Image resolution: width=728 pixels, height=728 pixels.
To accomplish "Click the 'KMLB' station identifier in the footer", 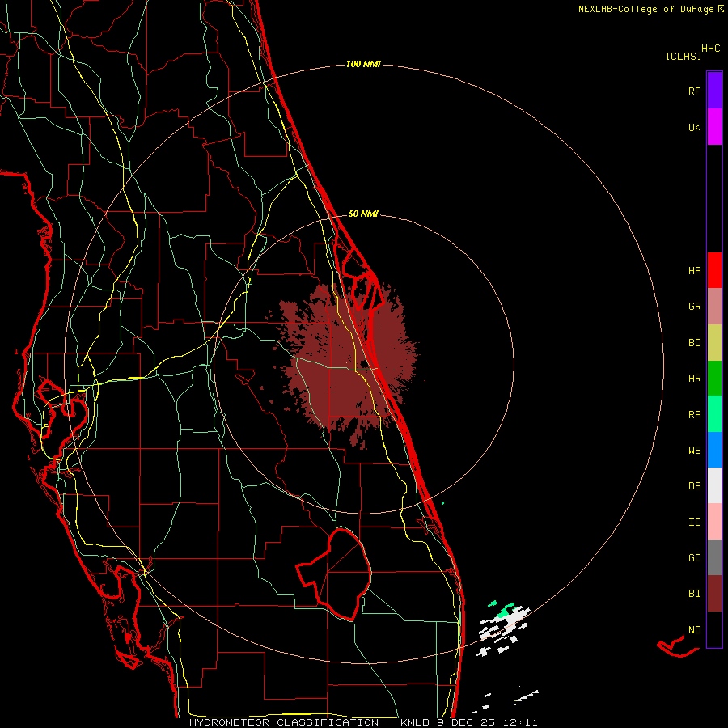I will [415, 722].
